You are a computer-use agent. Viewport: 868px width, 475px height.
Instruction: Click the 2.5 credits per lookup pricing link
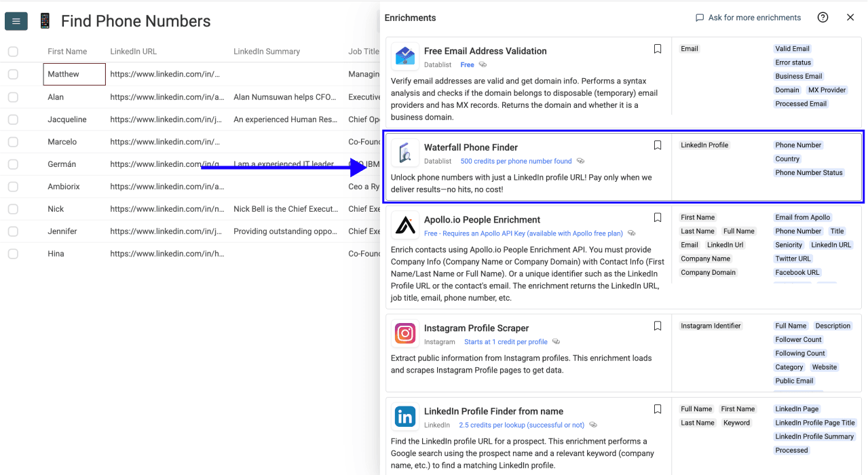521,424
